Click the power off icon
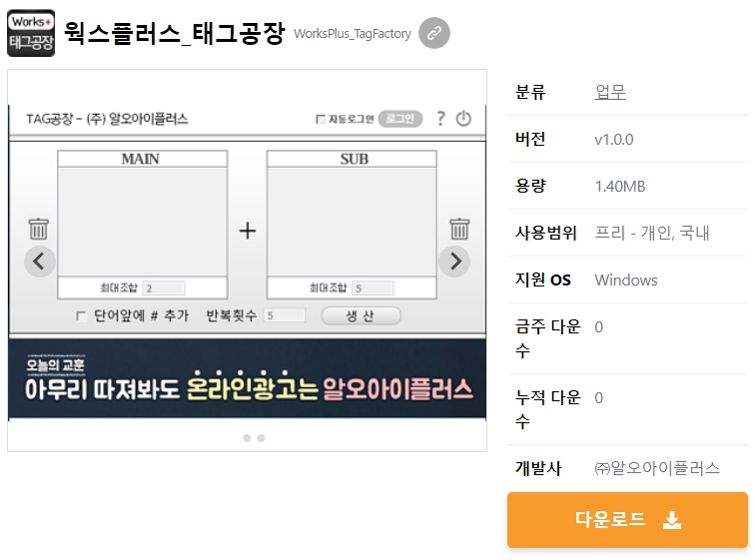This screenshot has height=560, width=755. click(463, 119)
